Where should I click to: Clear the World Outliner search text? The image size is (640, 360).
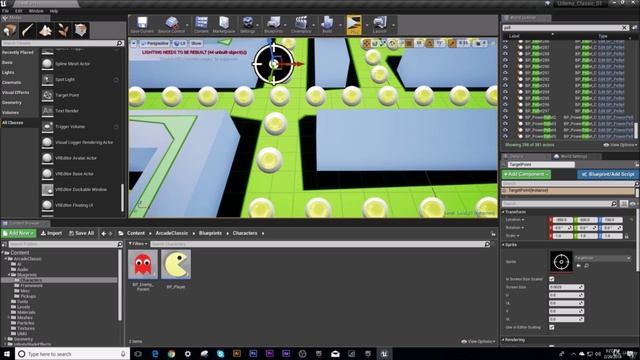[624, 28]
